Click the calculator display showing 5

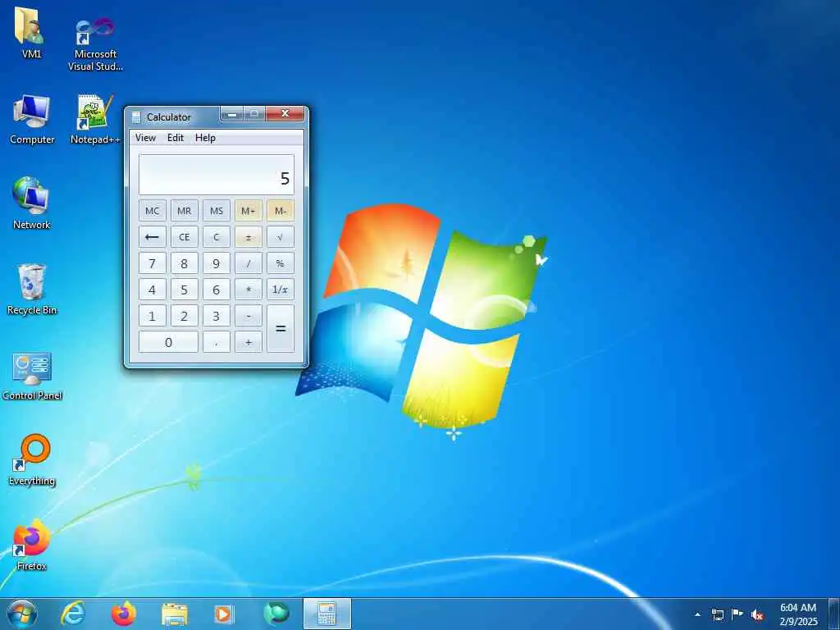[217, 175]
